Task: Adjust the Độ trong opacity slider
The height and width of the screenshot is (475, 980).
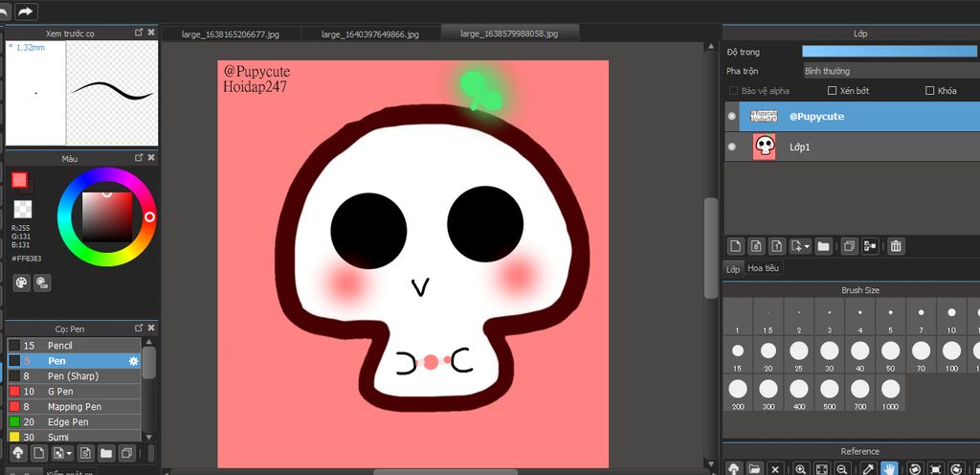Action: 891,52
